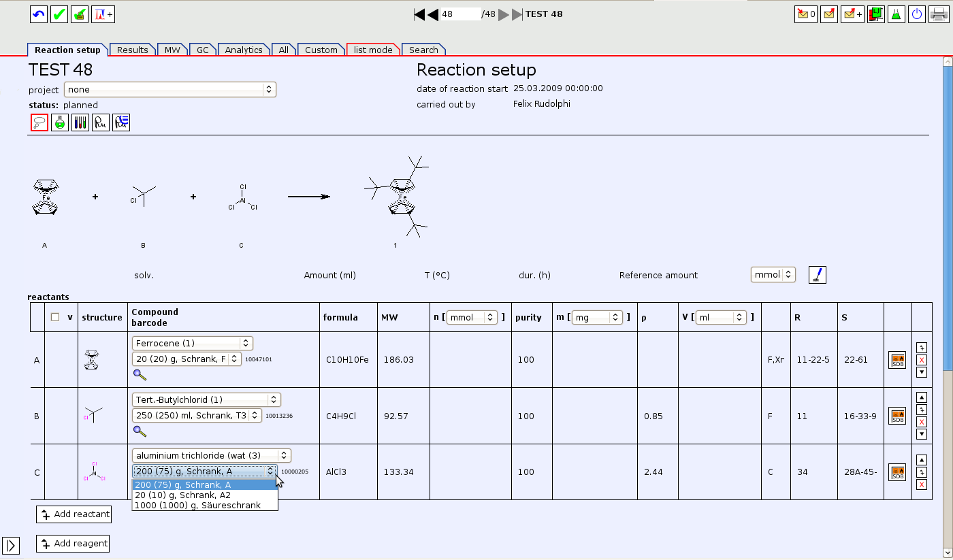Click the red-green lab journal books icon
The image size is (953, 560).
[876, 14]
